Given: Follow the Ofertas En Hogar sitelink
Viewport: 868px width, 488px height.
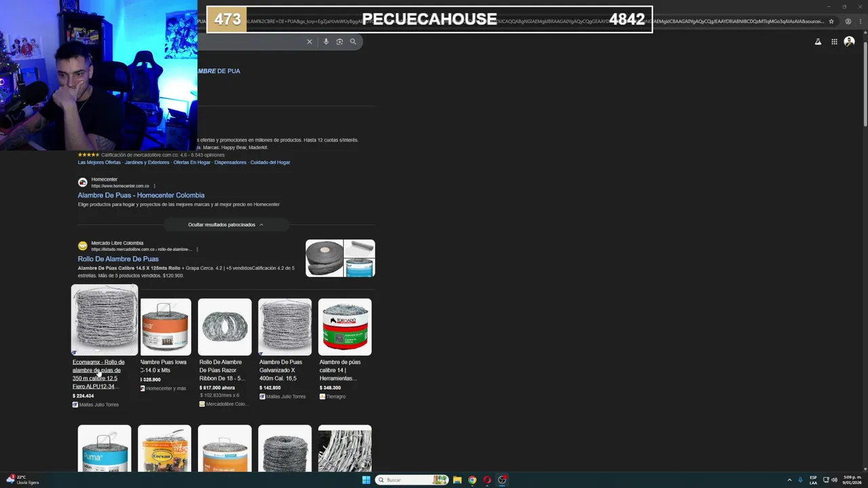Looking at the screenshot, I should [x=192, y=163].
